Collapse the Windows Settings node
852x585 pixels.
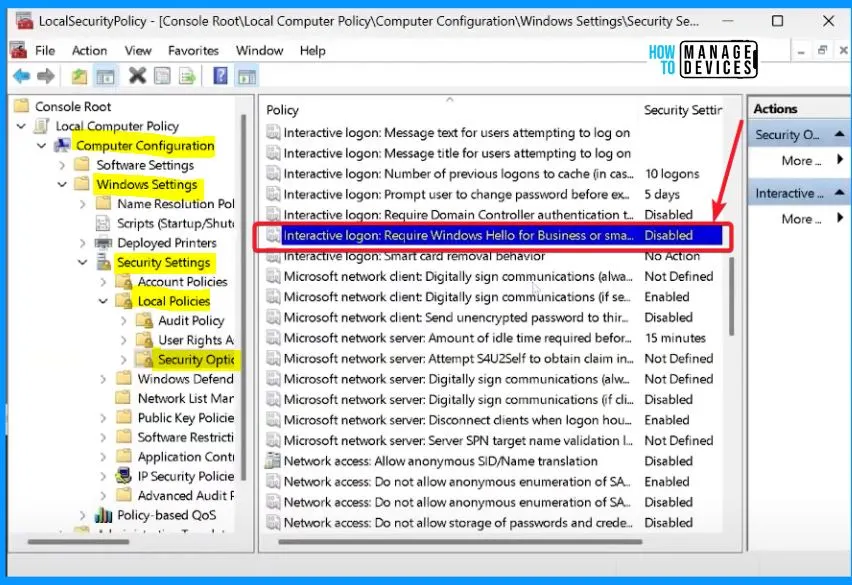pos(62,185)
